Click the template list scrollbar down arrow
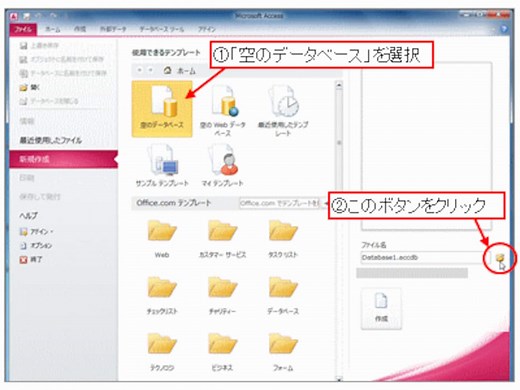The image size is (520, 390). click(x=339, y=378)
